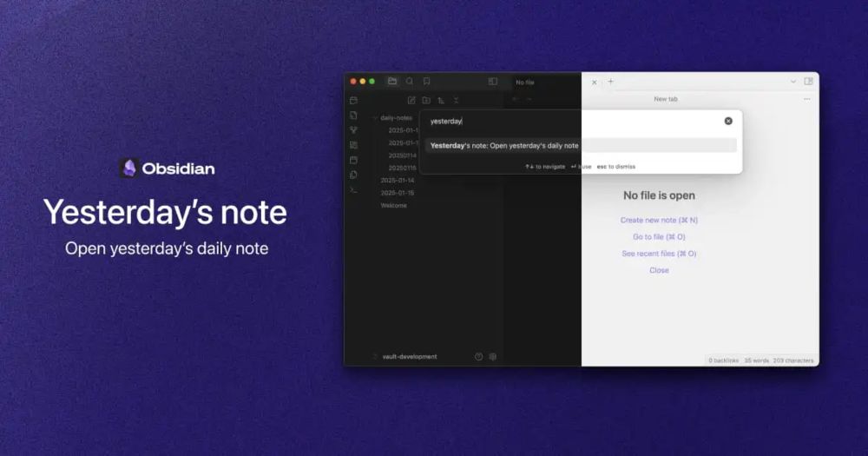The image size is (868, 456).
Task: Open the tab list chevron dropdown
Action: (793, 82)
